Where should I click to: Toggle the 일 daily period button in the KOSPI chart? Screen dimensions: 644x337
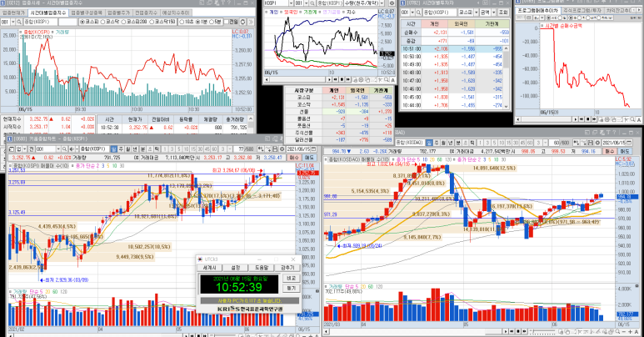click(113, 149)
